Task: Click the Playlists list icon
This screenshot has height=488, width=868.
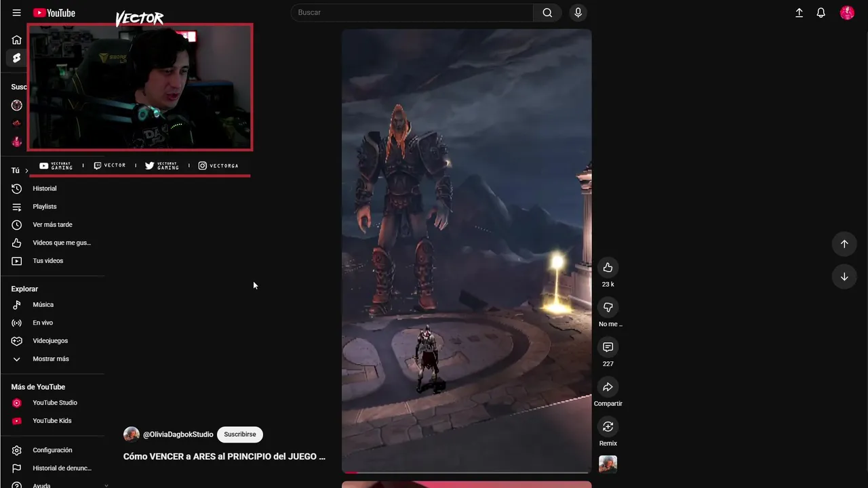Action: click(x=17, y=207)
